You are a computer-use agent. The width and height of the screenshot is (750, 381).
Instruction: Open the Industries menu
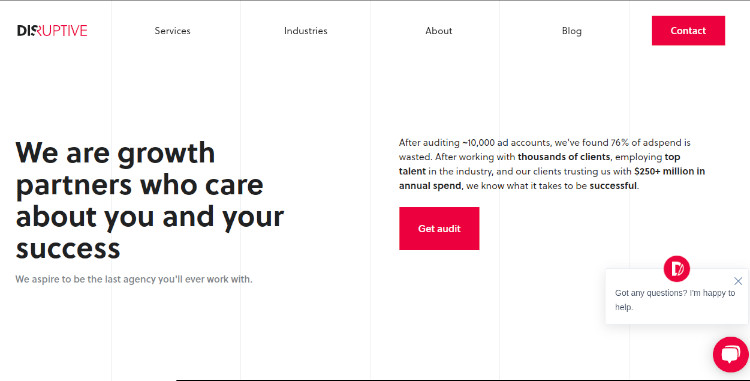click(x=306, y=31)
